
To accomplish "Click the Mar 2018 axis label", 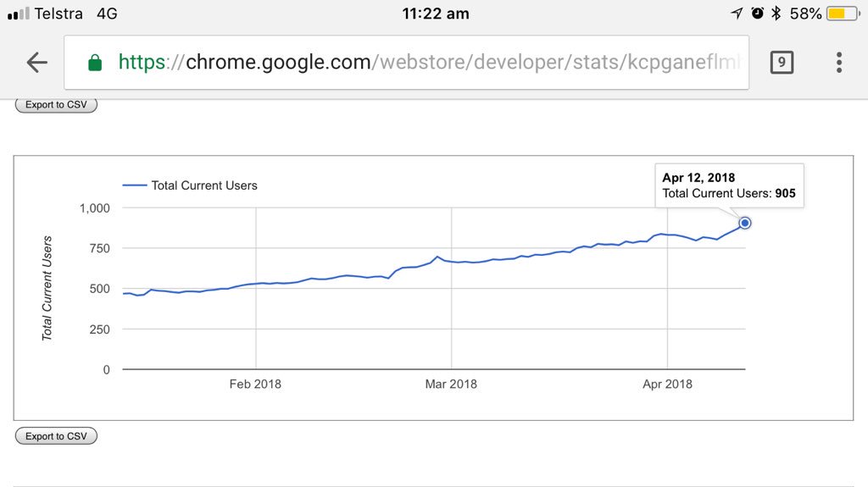I will pyautogui.click(x=451, y=384).
